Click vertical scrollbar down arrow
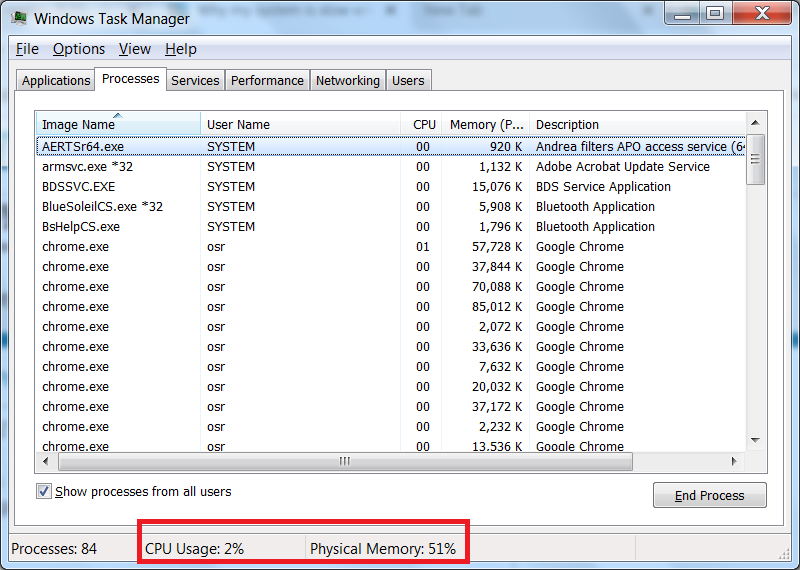Viewport: 800px width, 570px height. 756,440
